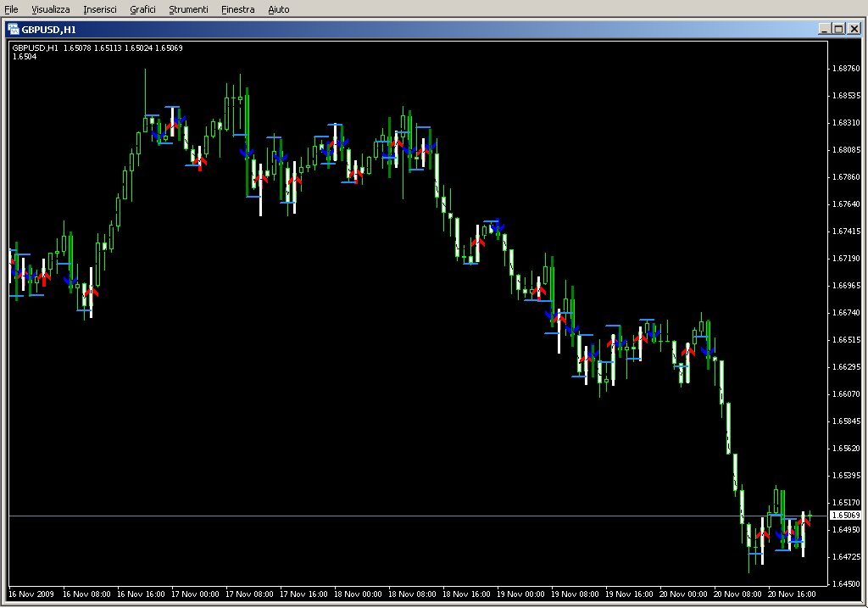
Task: Click price scale value 1.68535
Action: pyautogui.click(x=847, y=95)
